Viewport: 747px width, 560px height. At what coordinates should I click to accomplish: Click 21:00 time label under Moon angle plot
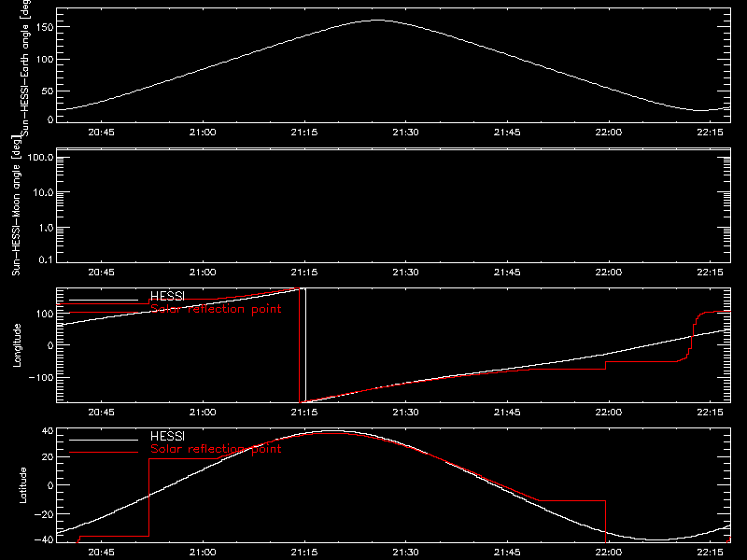pos(203,273)
